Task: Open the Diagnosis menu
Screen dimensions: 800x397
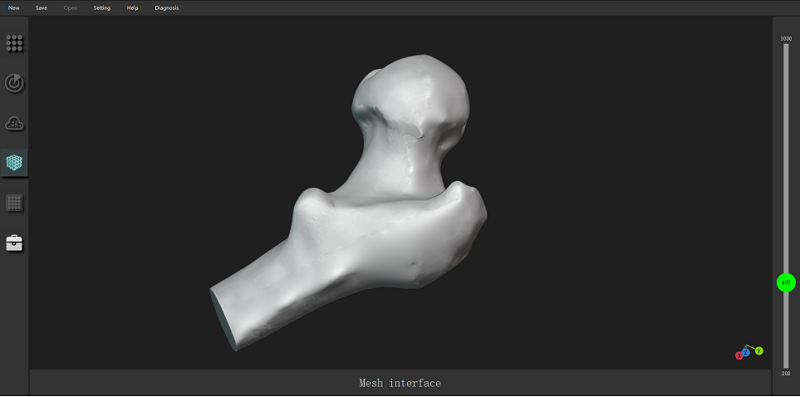Action: point(167,8)
